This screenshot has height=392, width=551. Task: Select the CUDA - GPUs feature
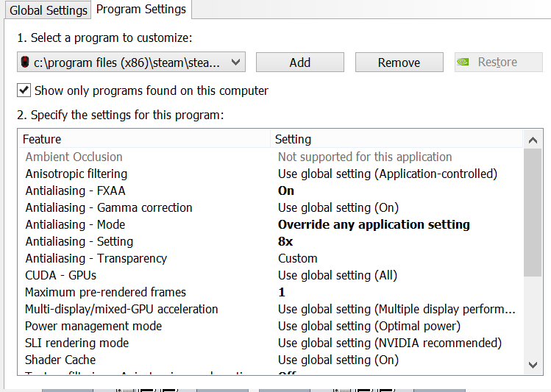pos(60,275)
